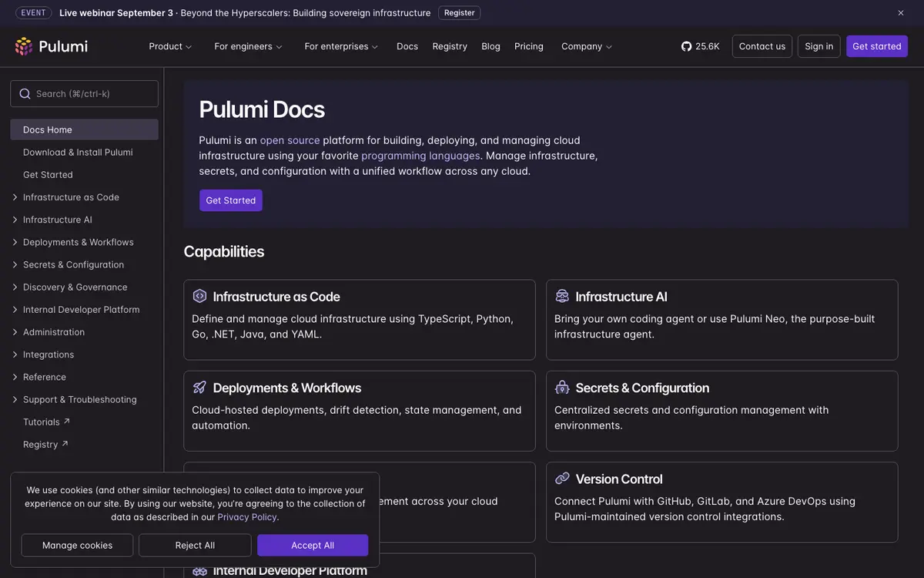924x578 pixels.
Task: Open the Internal Developer Platform card heading
Action: [x=290, y=570]
